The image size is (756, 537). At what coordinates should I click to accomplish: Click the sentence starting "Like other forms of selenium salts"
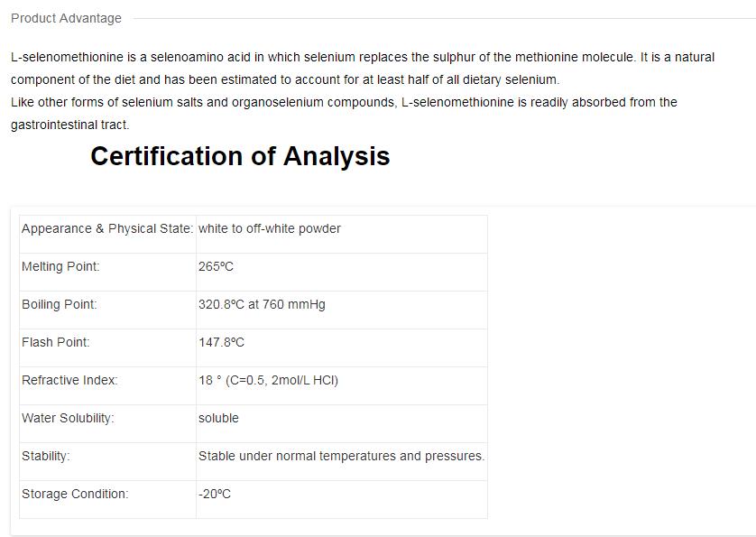(x=344, y=113)
